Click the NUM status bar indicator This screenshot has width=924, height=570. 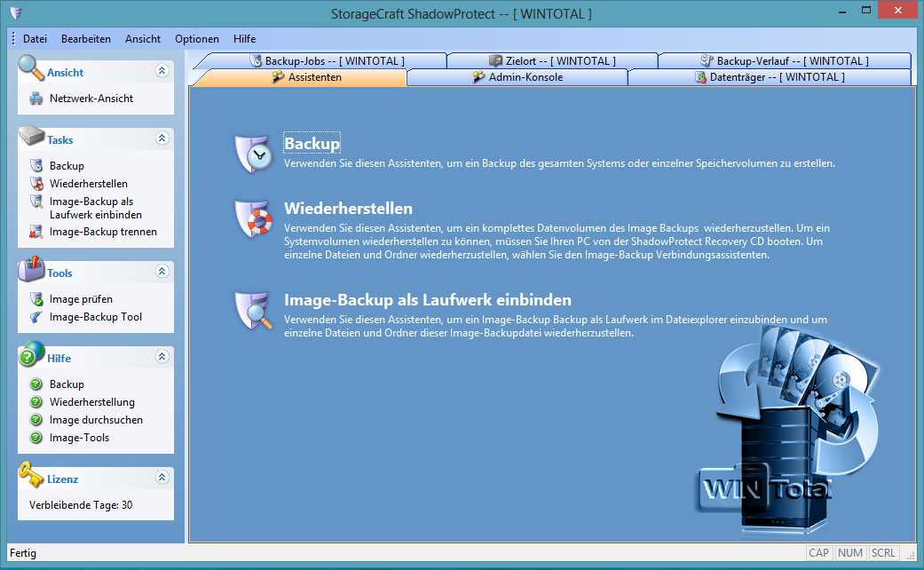coord(849,553)
